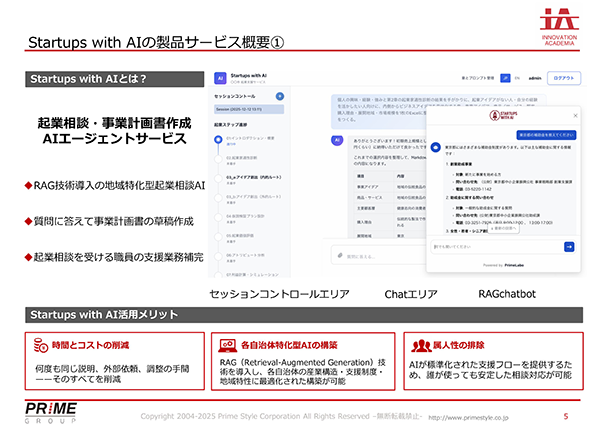Click the Startups with AI app logo
Image resolution: width=600 pixels, height=424 pixels.
(x=218, y=77)
